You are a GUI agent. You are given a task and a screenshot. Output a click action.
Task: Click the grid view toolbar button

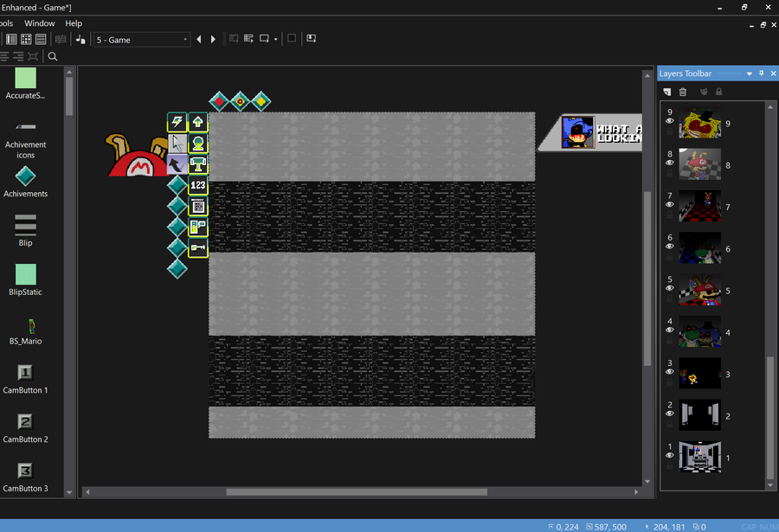tap(26, 39)
